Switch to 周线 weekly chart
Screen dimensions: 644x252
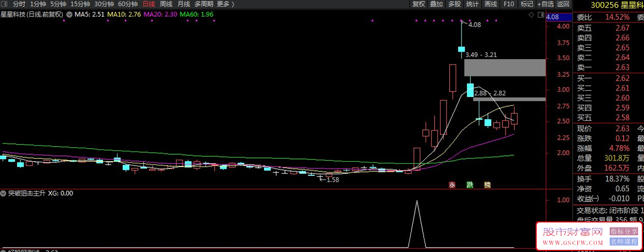tap(166, 4)
